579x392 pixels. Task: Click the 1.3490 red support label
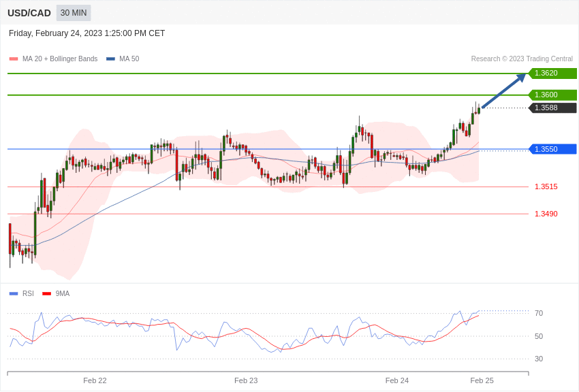546,214
